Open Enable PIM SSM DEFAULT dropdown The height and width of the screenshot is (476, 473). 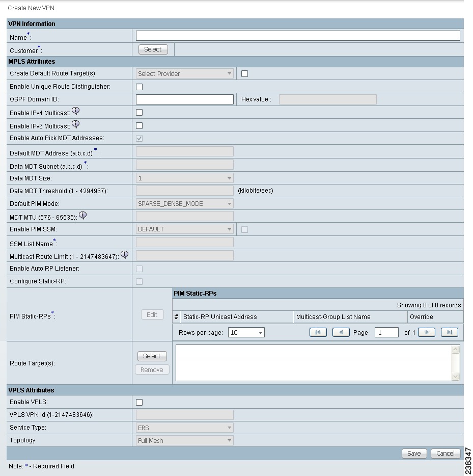point(185,229)
